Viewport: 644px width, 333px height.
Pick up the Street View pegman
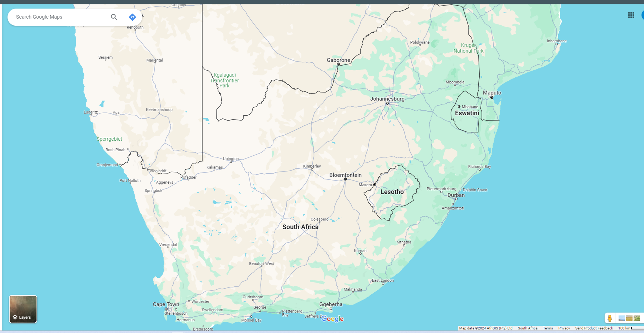point(610,318)
